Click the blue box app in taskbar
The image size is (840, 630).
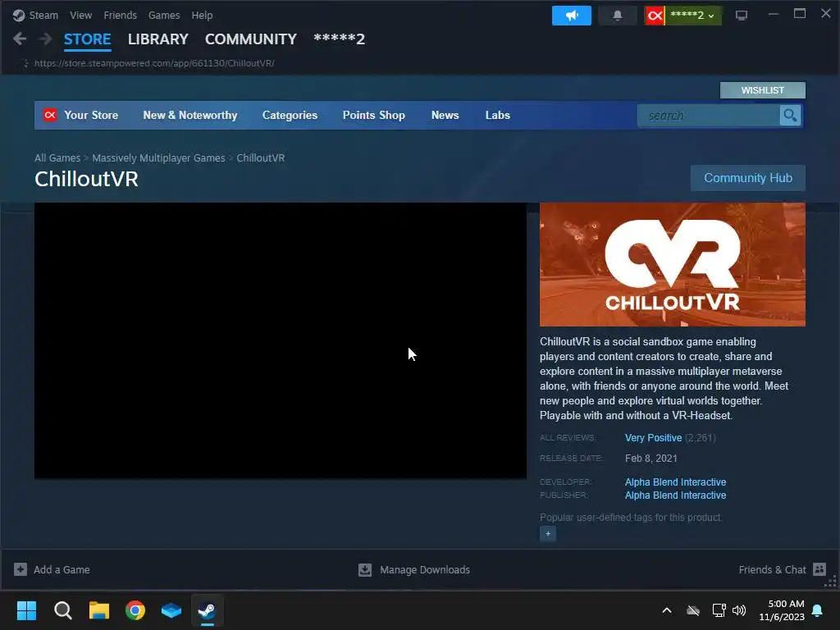(x=171, y=610)
